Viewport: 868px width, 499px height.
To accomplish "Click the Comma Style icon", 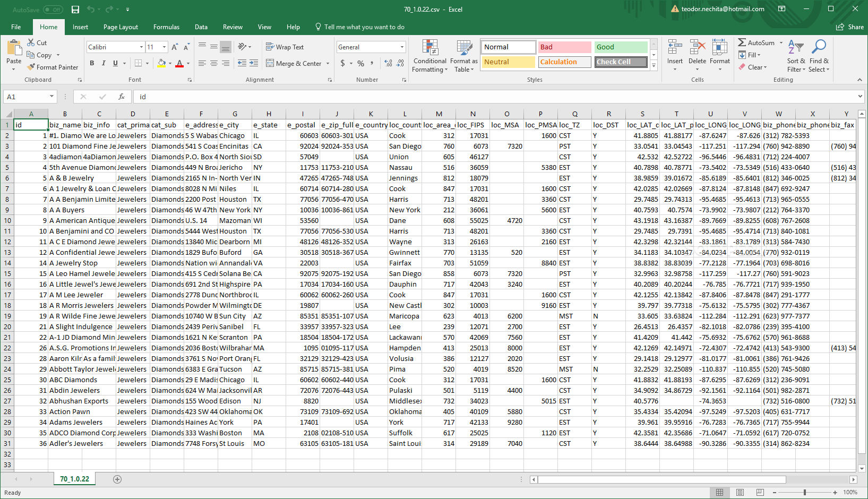I will pos(372,63).
